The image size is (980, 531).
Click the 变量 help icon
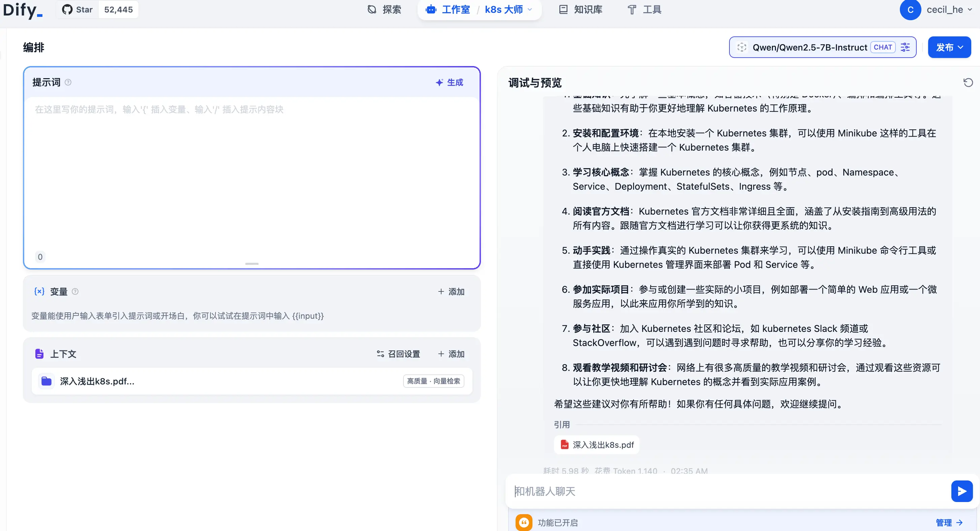click(75, 291)
